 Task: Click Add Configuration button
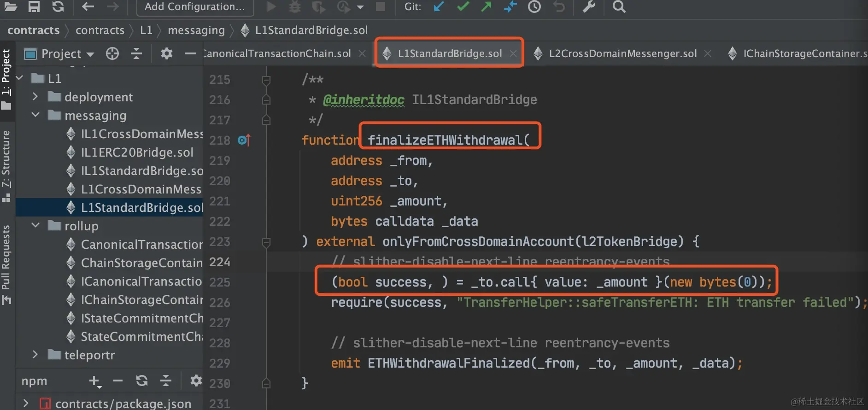[x=195, y=7]
